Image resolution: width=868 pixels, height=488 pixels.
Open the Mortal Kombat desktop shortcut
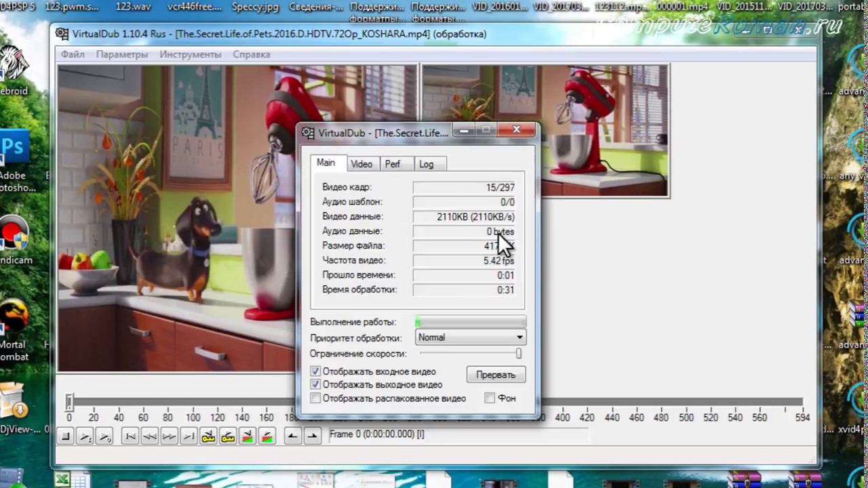point(14,317)
